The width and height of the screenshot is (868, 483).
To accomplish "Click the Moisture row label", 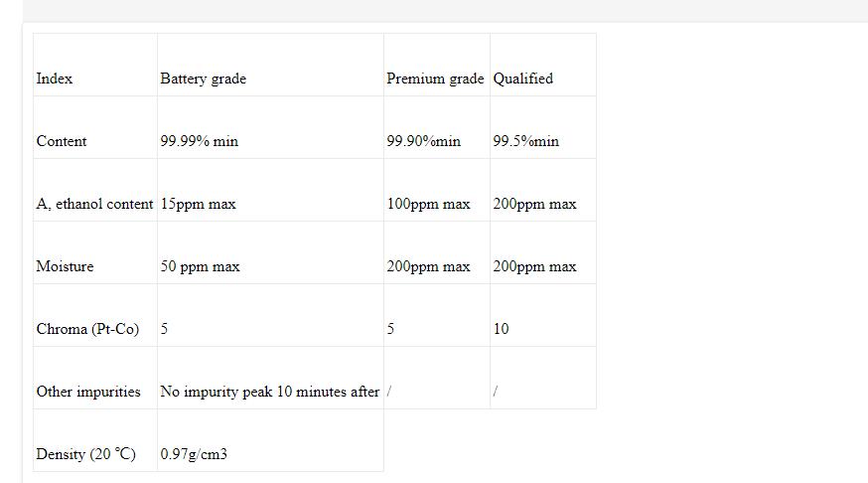I will click(65, 266).
